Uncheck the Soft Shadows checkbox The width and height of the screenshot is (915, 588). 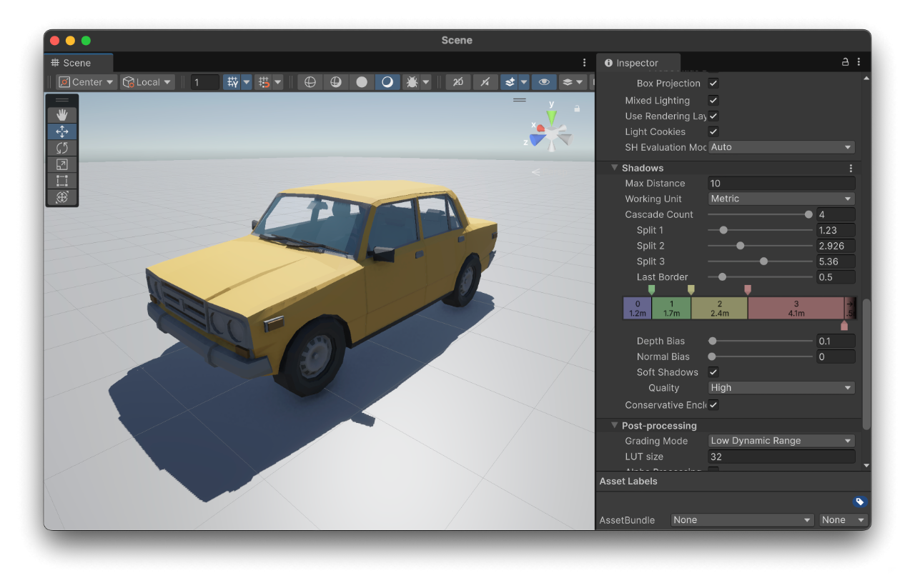pos(713,372)
